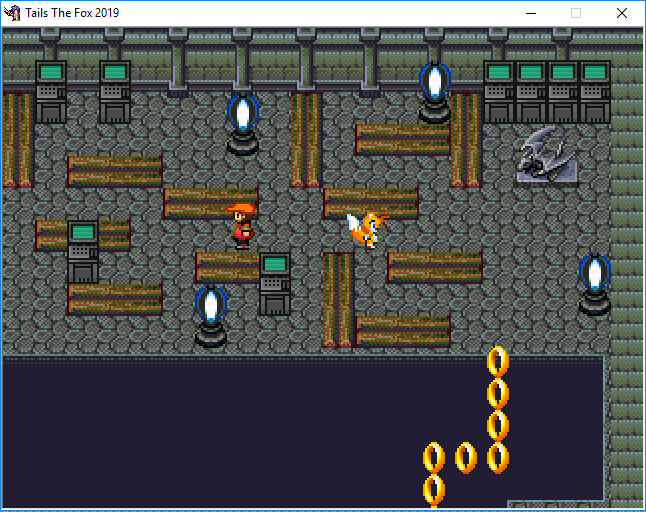Collect the bottom ring of the tall ring column

(498, 458)
